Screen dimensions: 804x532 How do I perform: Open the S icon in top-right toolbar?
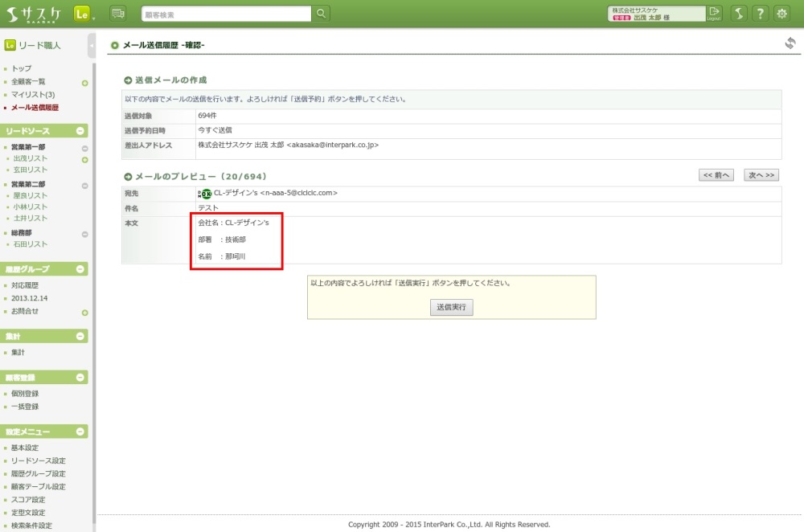738,14
